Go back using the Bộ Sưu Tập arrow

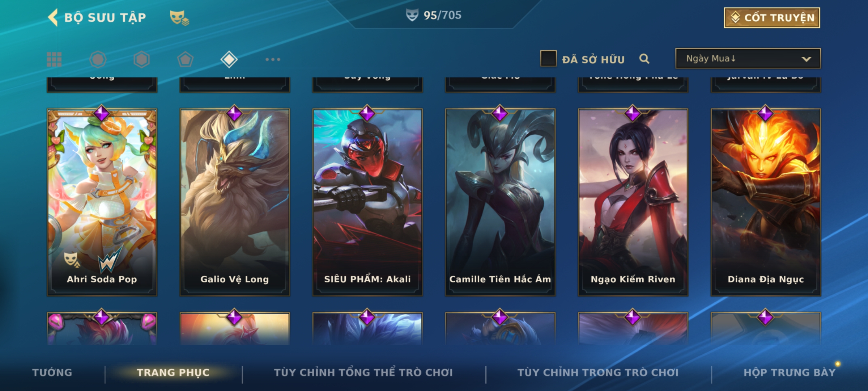(x=53, y=17)
